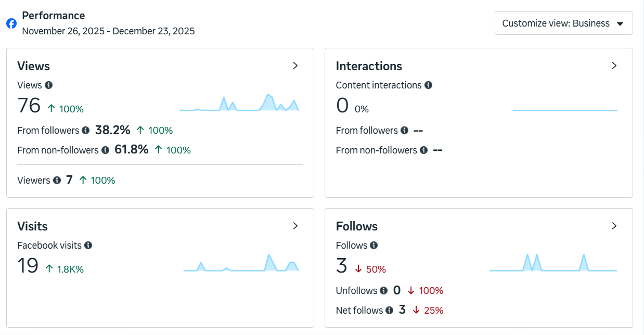The image size is (644, 335).
Task: Expand Visits card with chevron arrow
Action: 295,226
